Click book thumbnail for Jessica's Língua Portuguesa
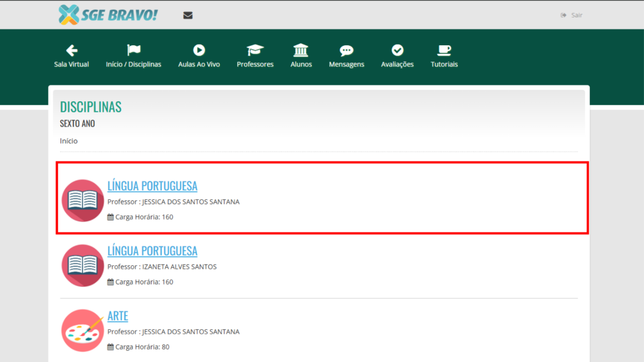Image resolution: width=644 pixels, height=362 pixels. (x=83, y=200)
